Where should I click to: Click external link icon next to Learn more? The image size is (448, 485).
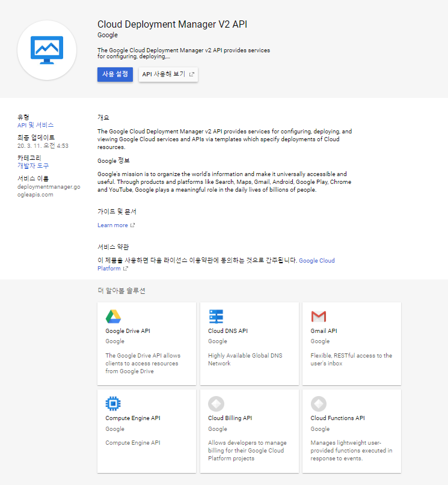pyautogui.click(x=132, y=225)
